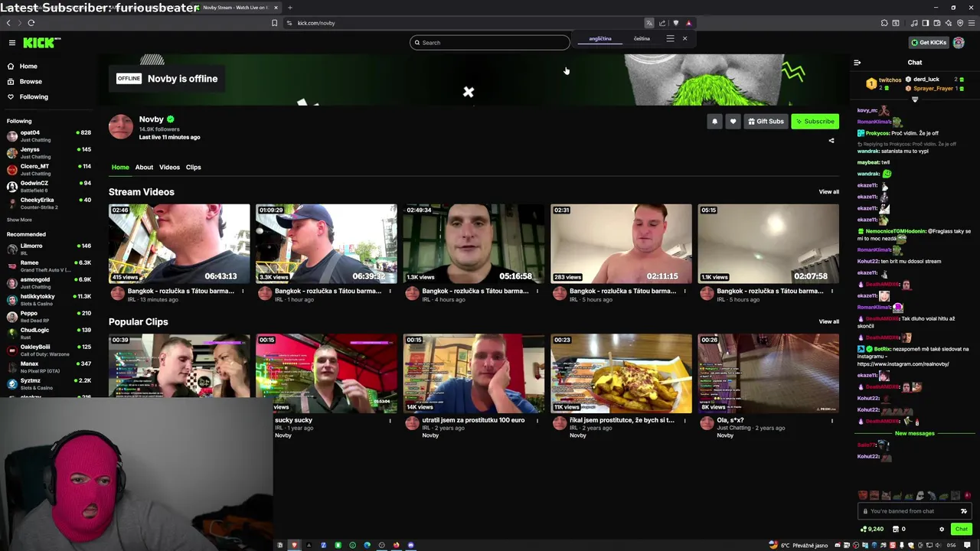This screenshot has width=980, height=551.
Task: Click the Gift Subs button
Action: (x=766, y=121)
